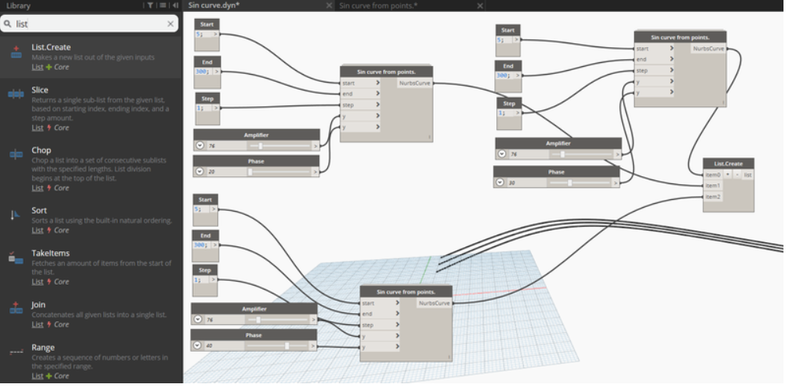
Task: Select the Slice node icon
Action: point(16,94)
